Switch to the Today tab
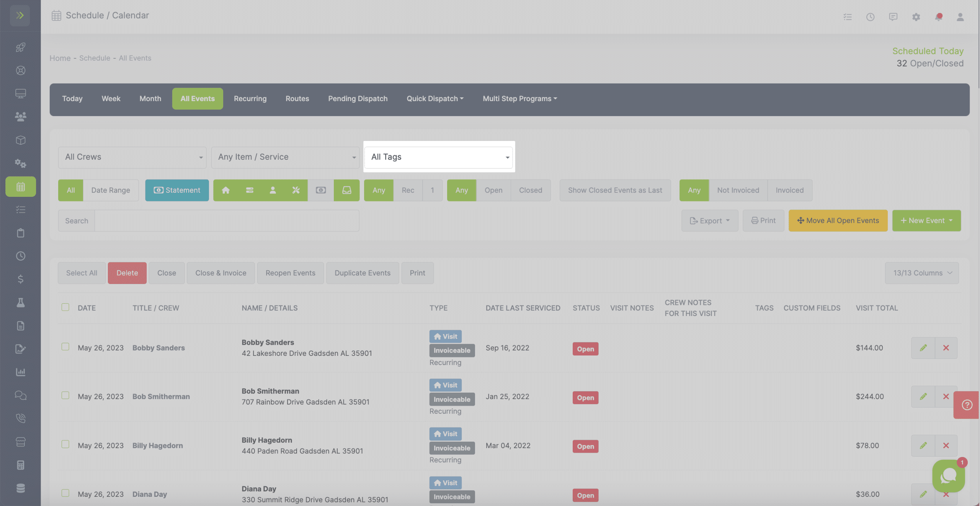Image resolution: width=980 pixels, height=506 pixels. [72, 99]
